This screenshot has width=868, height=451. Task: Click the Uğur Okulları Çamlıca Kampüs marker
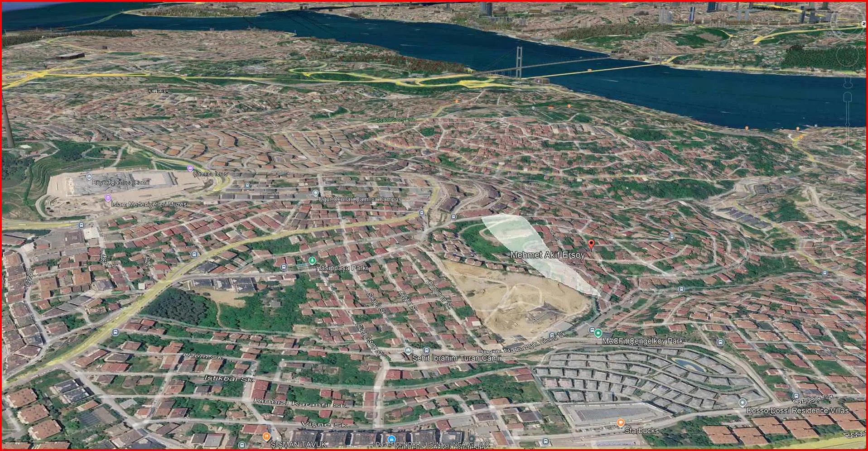316,193
